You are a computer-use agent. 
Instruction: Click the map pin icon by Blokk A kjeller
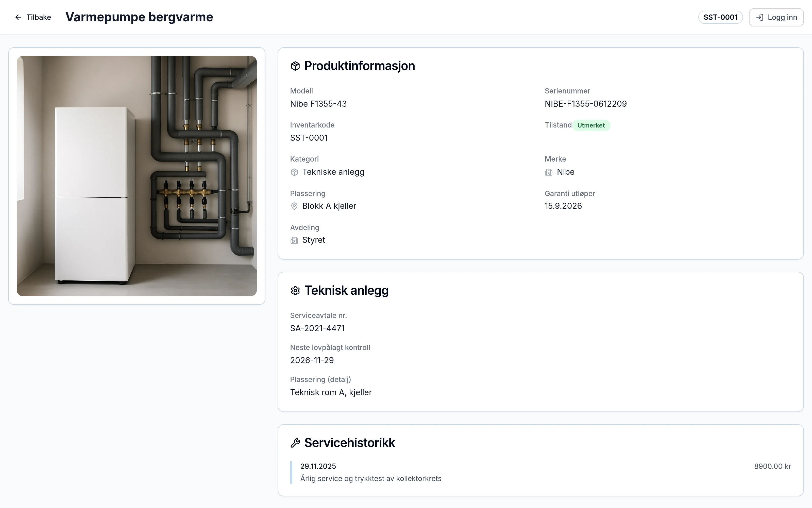click(x=294, y=206)
